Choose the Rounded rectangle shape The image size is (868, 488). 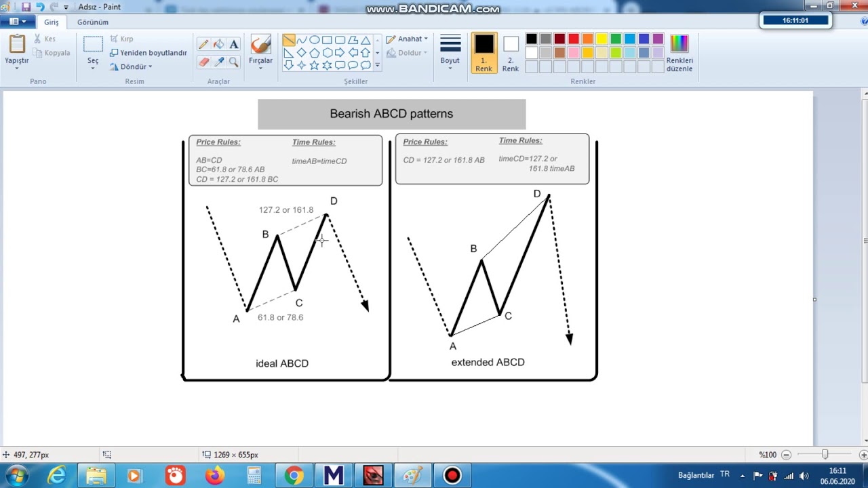(340, 40)
